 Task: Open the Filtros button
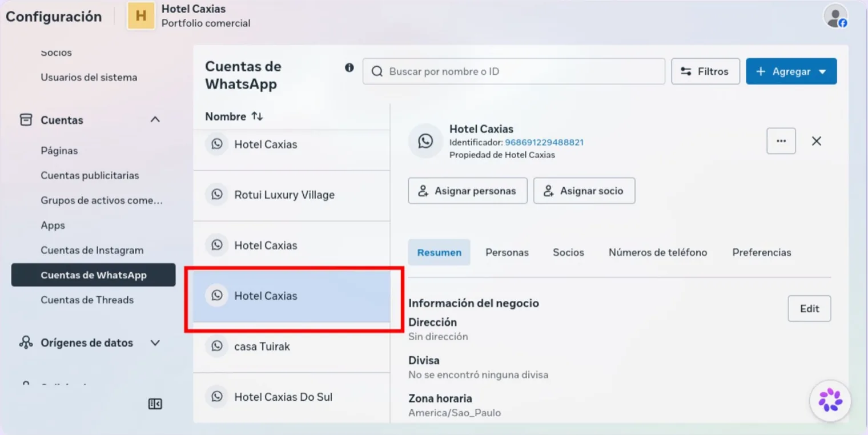[706, 71]
